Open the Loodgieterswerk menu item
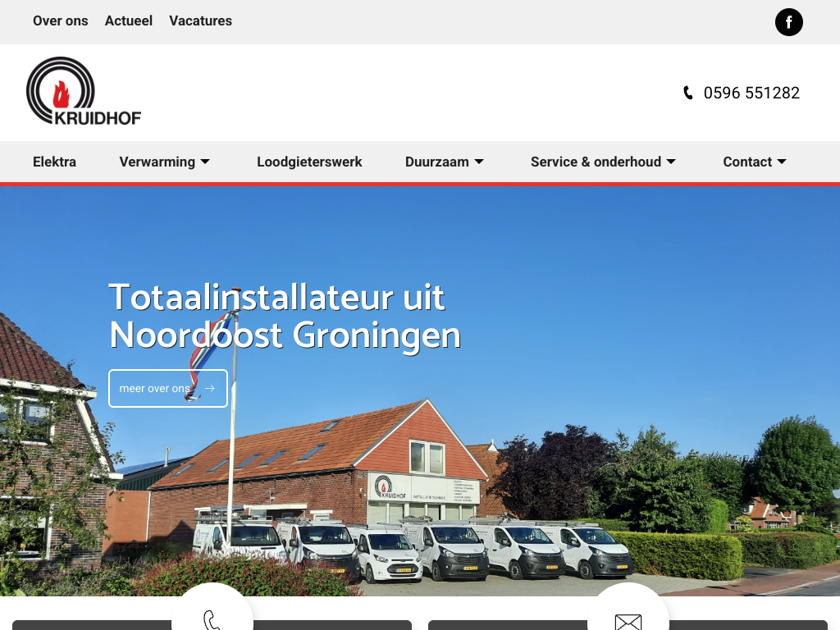Screen dimensions: 840x630 [x=309, y=162]
